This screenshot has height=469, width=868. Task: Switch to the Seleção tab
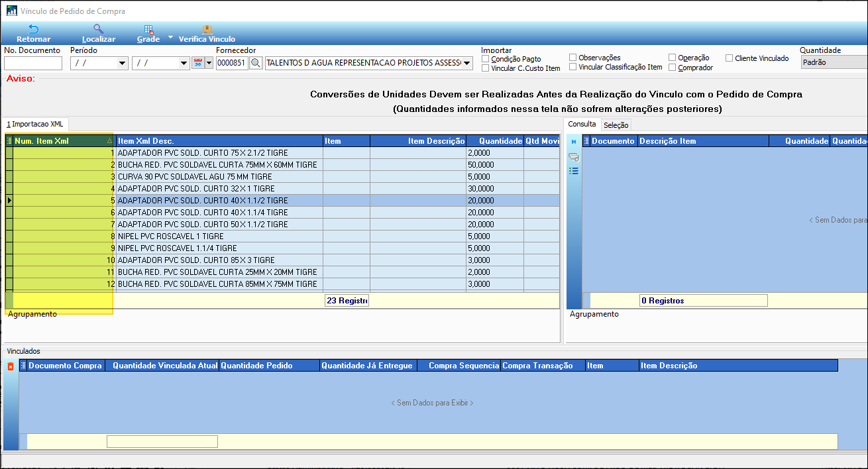[x=616, y=125]
